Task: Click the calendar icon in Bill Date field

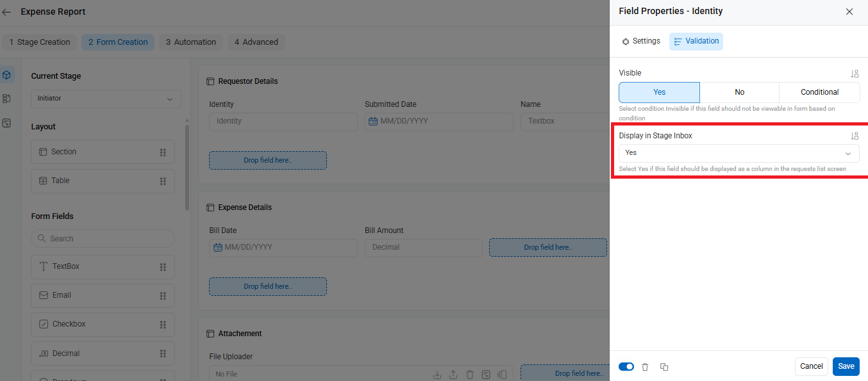Action: (x=218, y=247)
